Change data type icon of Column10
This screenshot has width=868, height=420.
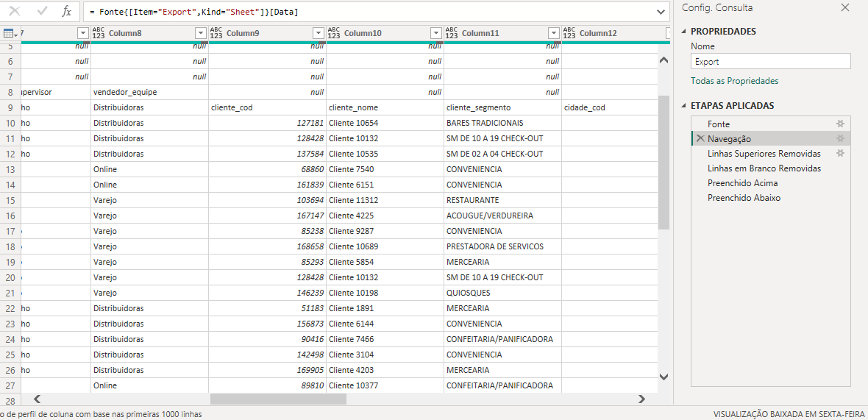pyautogui.click(x=334, y=33)
